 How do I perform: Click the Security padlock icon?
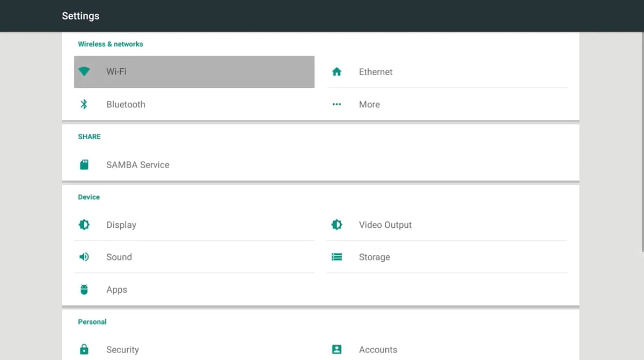point(84,349)
